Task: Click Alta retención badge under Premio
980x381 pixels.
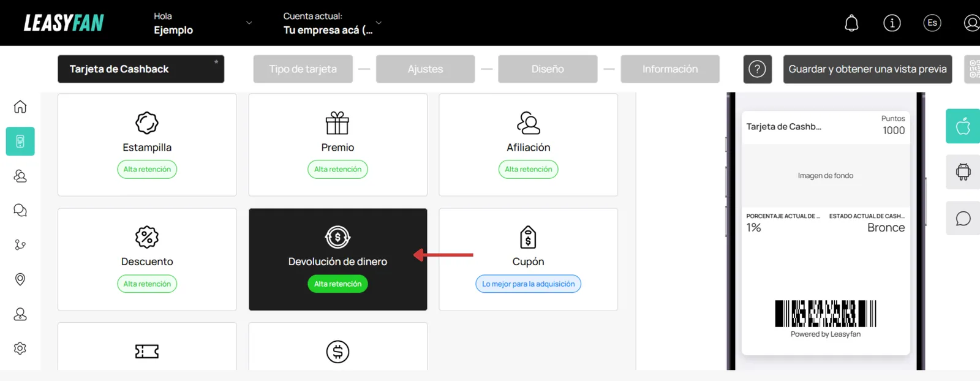Action: coord(337,170)
